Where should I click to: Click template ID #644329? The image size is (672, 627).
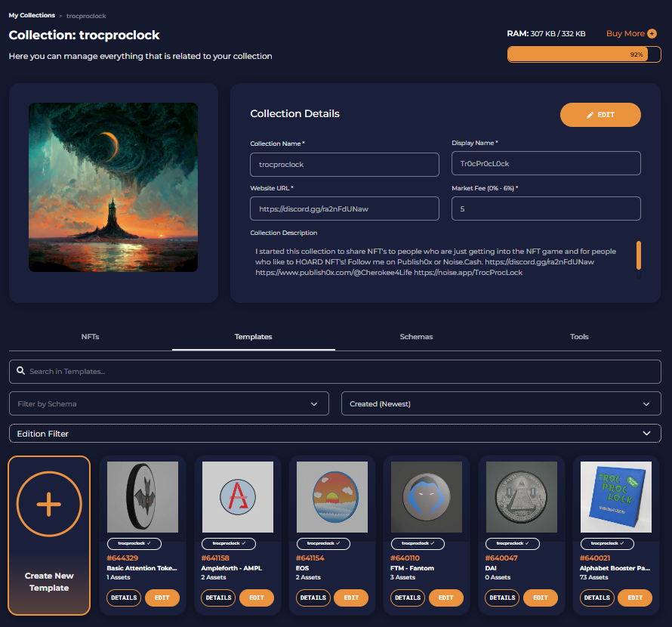click(x=122, y=558)
